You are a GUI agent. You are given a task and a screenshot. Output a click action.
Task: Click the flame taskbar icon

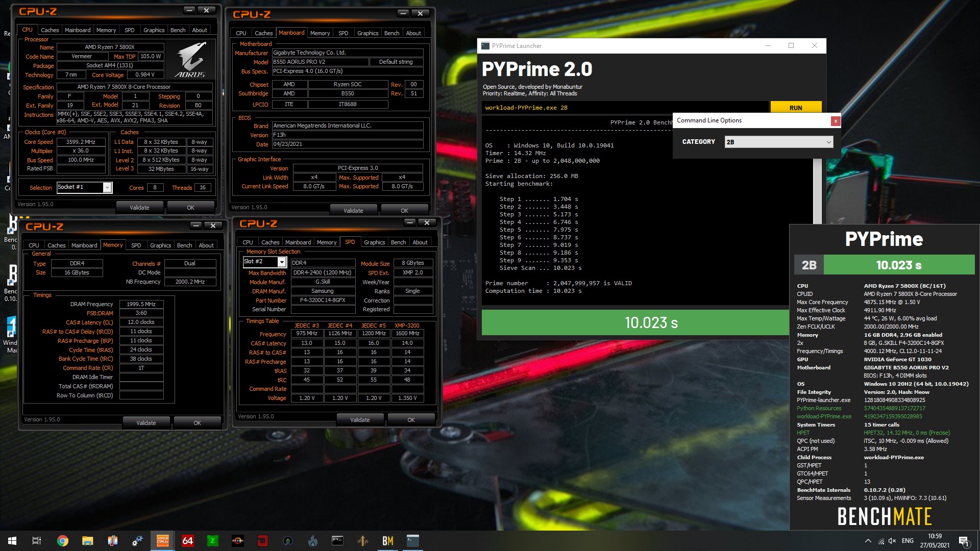(312, 541)
